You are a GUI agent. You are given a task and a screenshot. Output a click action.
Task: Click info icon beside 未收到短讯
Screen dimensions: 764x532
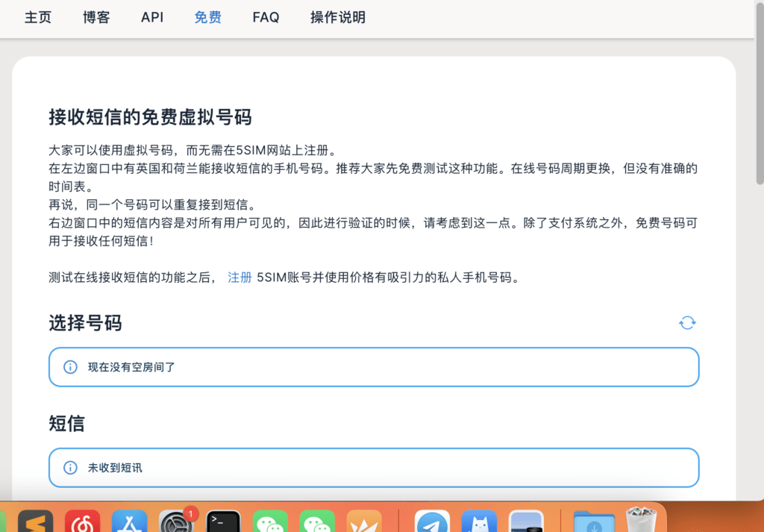click(70, 468)
